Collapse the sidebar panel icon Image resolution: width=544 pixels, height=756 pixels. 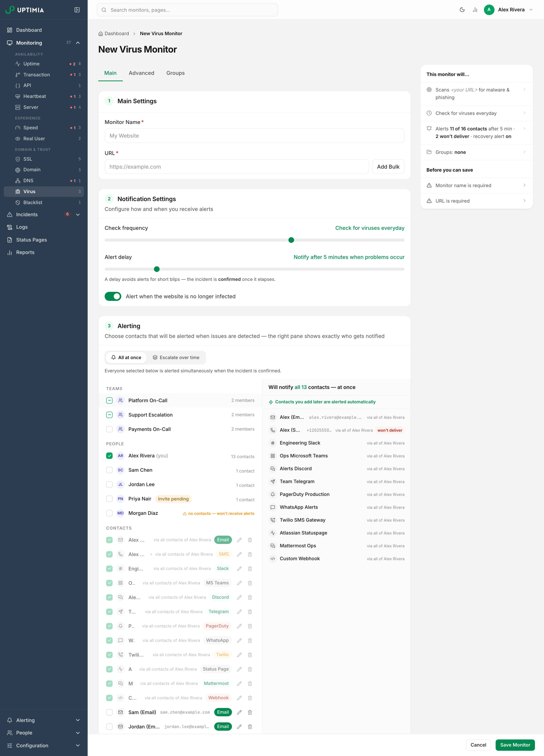click(77, 10)
